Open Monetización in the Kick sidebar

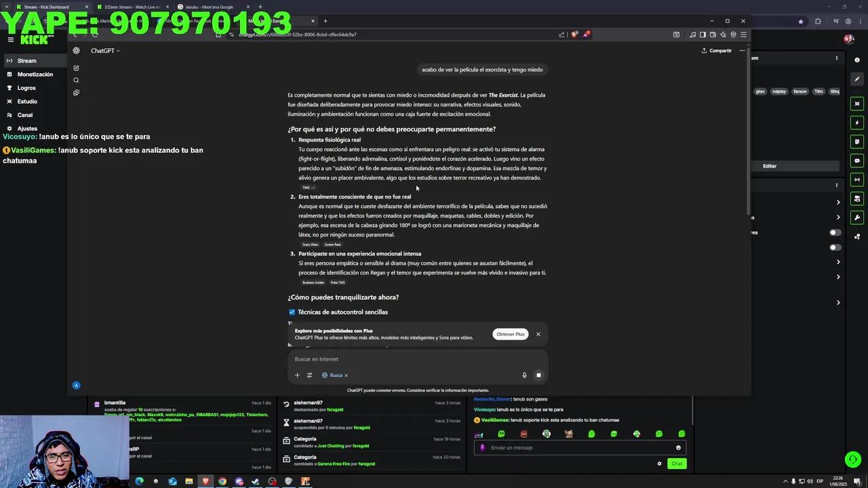pos(34,74)
